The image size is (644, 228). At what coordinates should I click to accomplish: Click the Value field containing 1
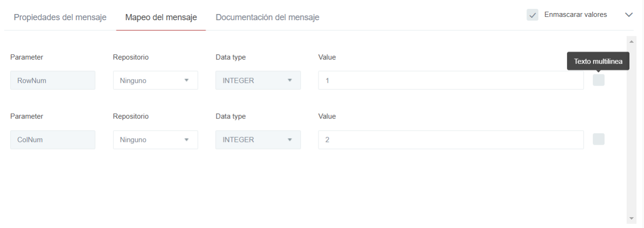coord(450,80)
